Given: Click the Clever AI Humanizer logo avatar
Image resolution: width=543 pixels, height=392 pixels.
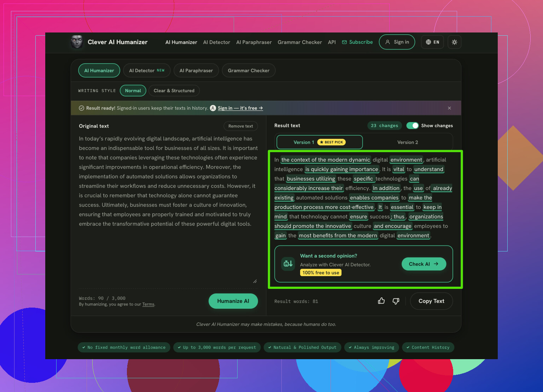Looking at the screenshot, I should (77, 42).
